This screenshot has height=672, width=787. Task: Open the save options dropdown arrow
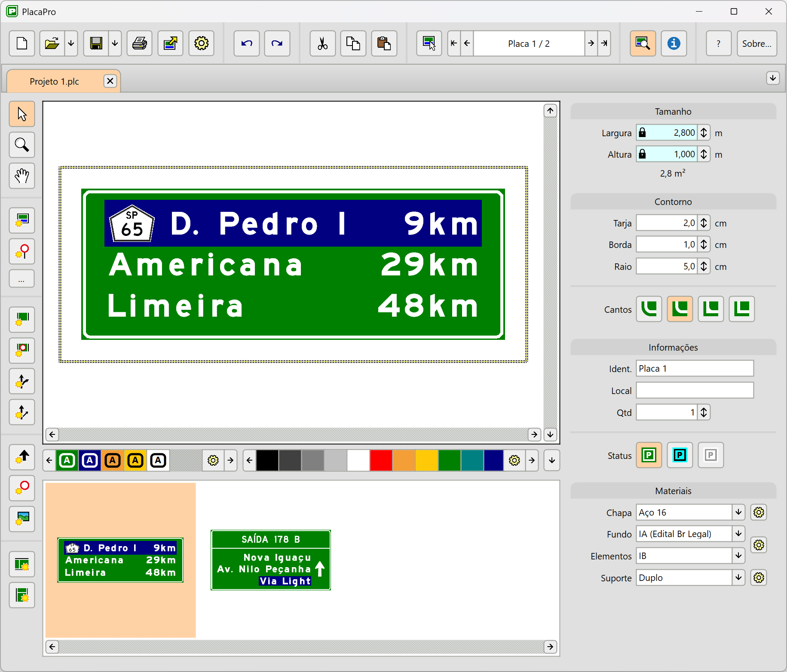point(115,43)
